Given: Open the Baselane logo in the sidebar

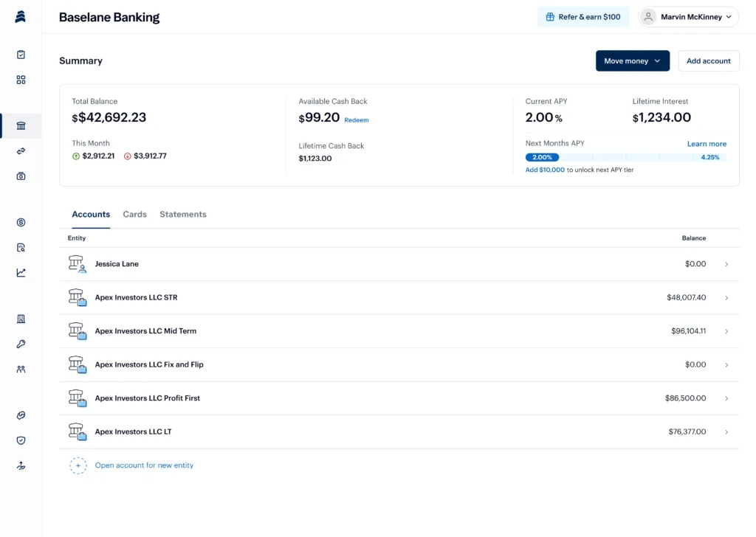Looking at the screenshot, I should (x=20, y=16).
